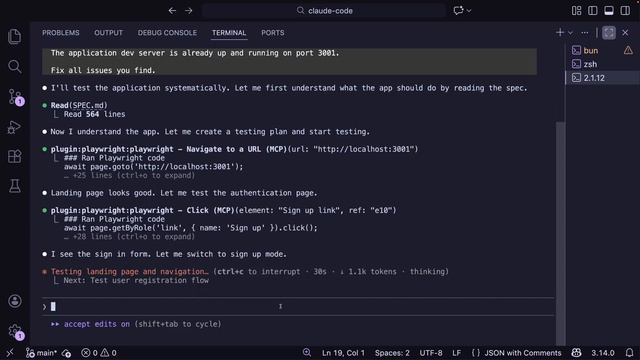Restore the maximized panel size
The height and width of the screenshot is (360, 640).
point(609,33)
